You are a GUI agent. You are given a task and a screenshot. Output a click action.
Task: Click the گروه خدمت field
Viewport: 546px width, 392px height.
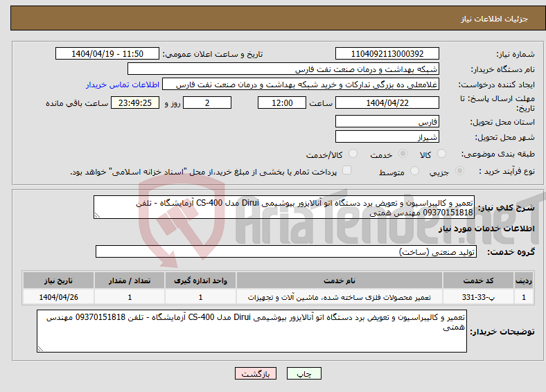pos(286,251)
